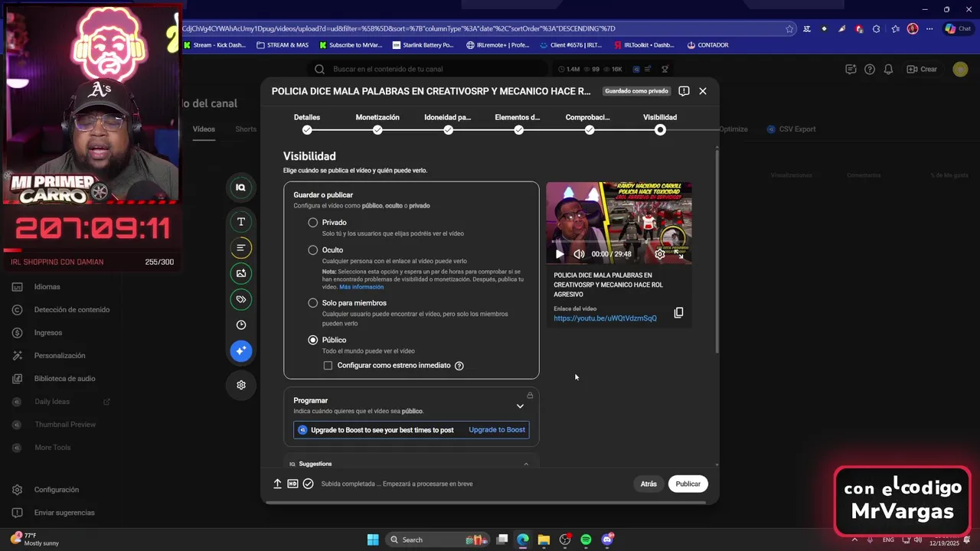This screenshot has height=551, width=980.
Task: Go to the Idoneidad para anunciantes step
Action: 448,123
